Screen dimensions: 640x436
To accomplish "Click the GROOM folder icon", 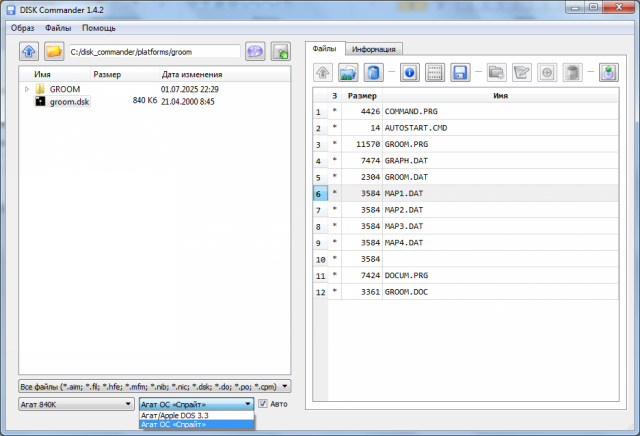I will pyautogui.click(x=40, y=89).
